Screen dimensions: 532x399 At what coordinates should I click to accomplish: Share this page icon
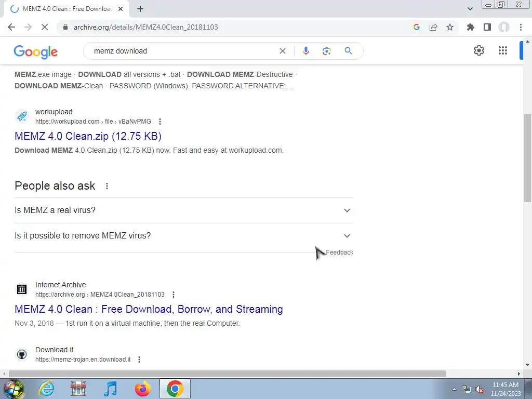[433, 27]
